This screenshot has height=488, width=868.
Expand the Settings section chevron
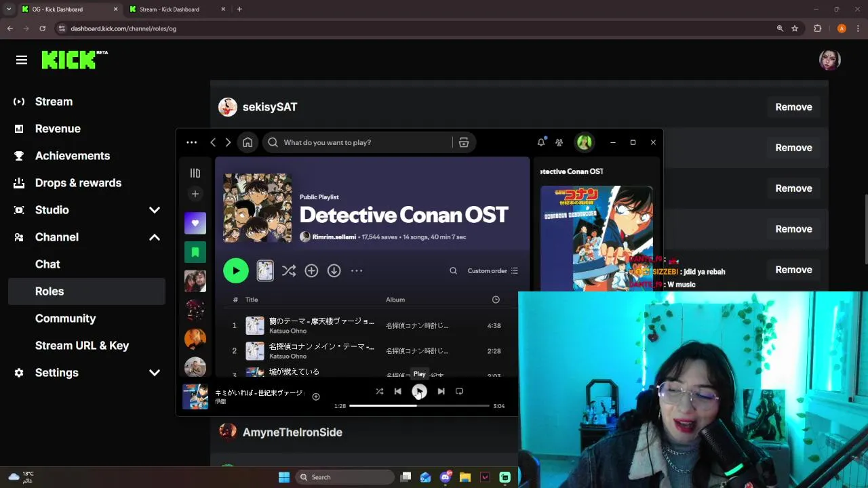tap(155, 373)
